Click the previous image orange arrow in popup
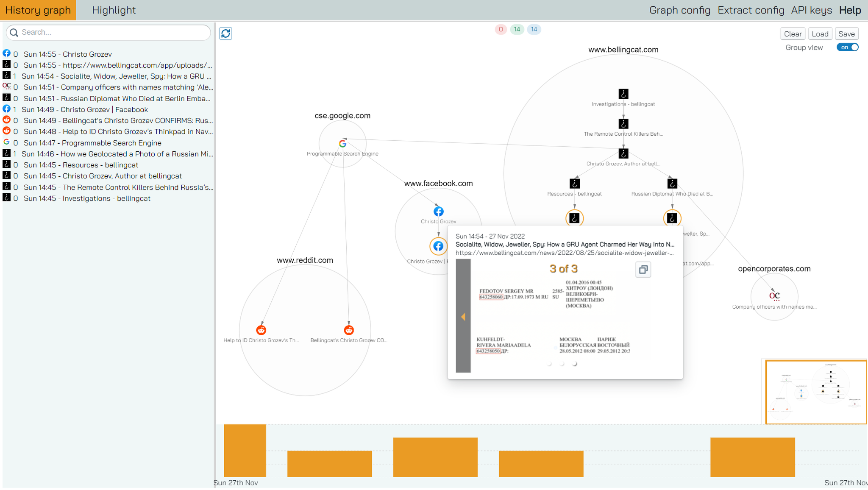This screenshot has height=490, width=868. click(463, 317)
